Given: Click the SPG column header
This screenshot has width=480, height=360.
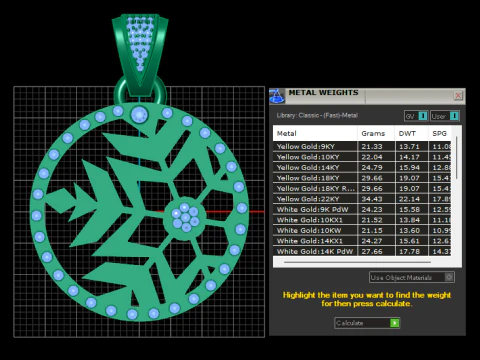Looking at the screenshot, I should (440, 133).
